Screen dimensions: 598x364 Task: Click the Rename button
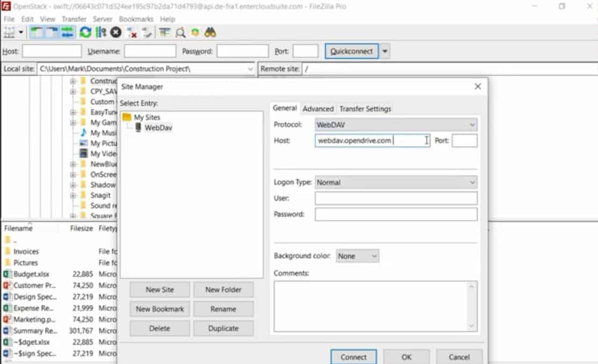(223, 309)
